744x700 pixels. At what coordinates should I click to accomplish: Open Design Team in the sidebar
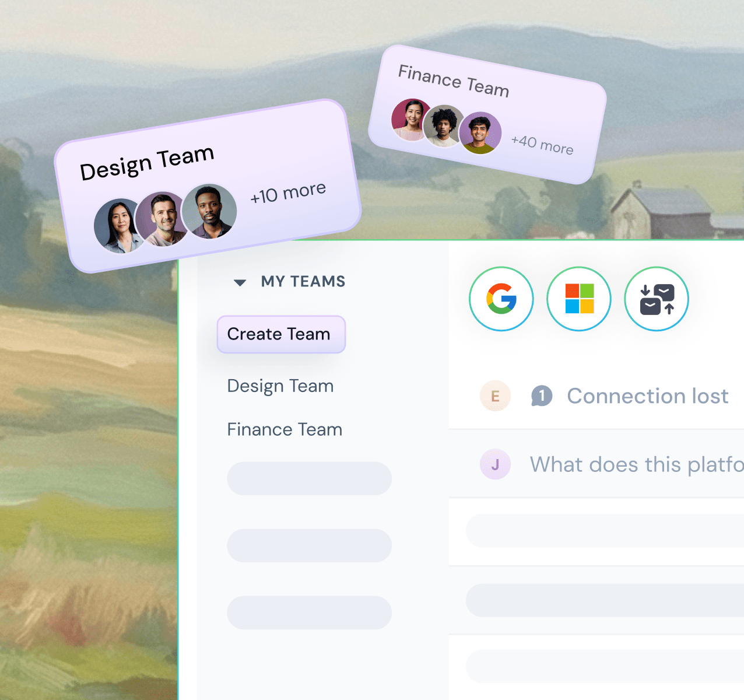click(x=280, y=386)
